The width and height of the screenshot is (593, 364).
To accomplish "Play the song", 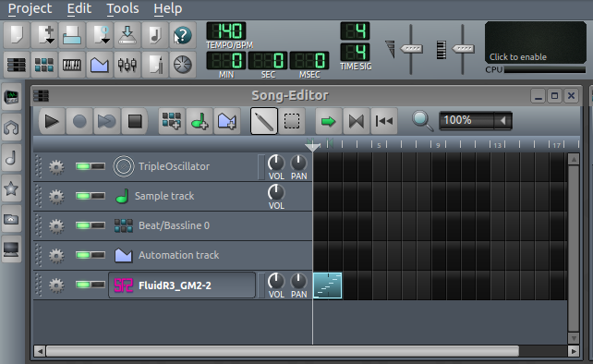I will tap(52, 121).
